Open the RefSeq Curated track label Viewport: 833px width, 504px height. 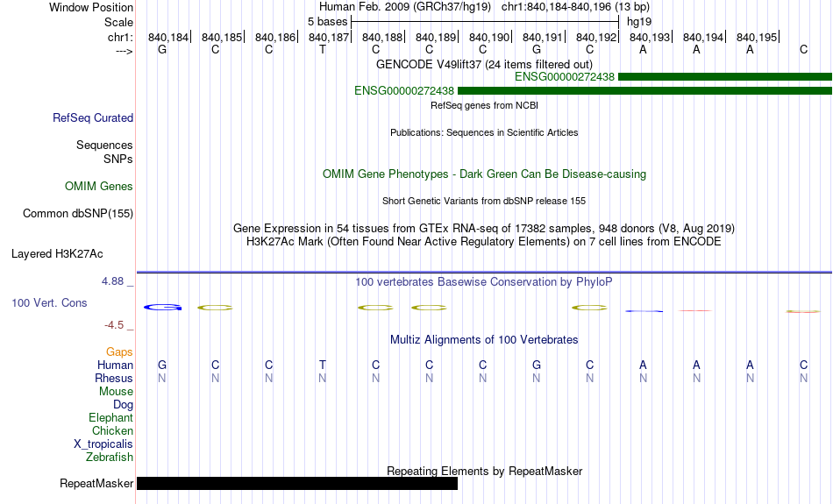pos(93,118)
